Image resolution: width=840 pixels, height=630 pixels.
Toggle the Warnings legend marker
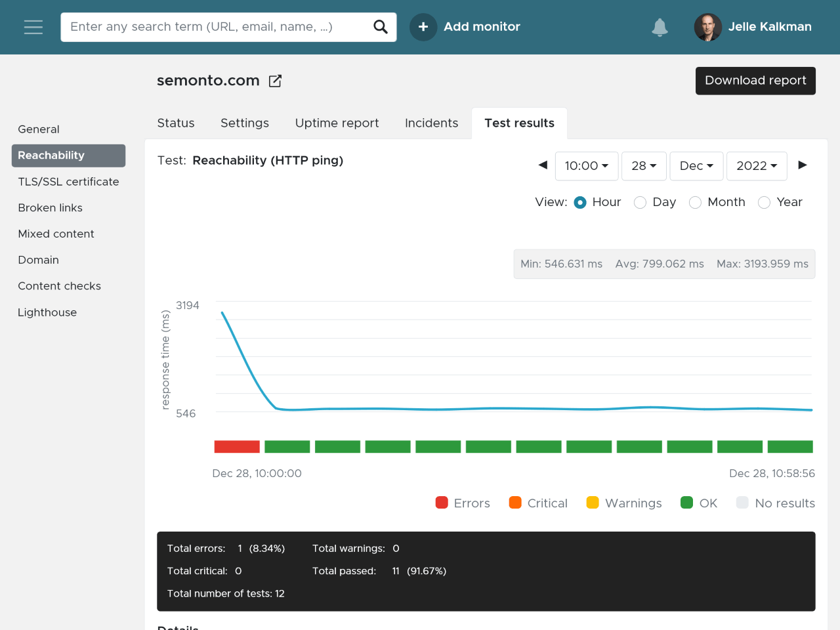(x=593, y=503)
